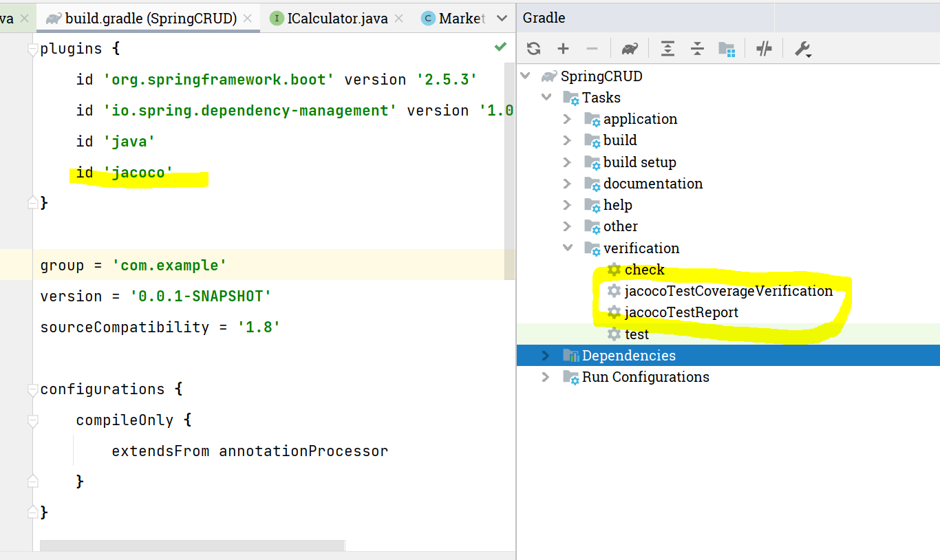Switch to the Market tab
940x560 pixels.
(453, 19)
